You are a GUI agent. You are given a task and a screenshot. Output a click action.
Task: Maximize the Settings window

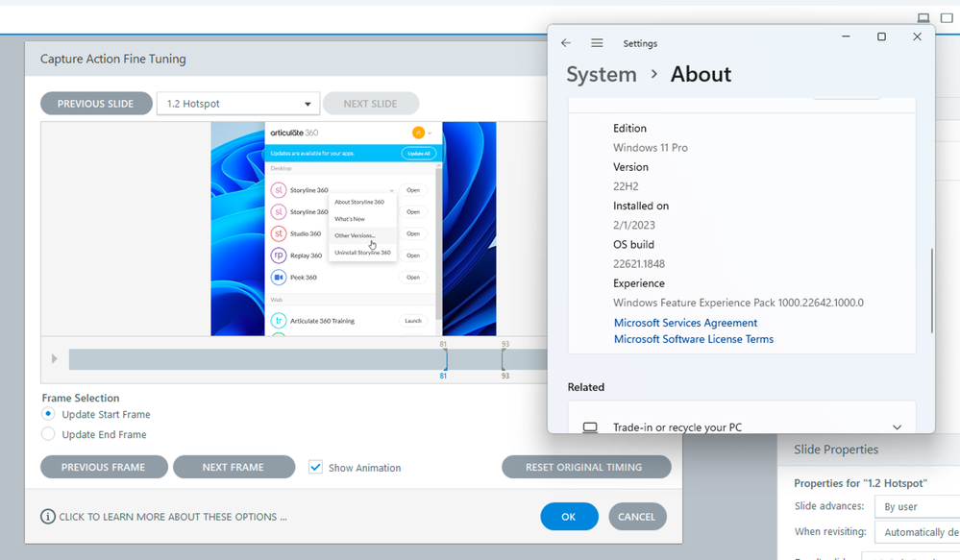(881, 37)
